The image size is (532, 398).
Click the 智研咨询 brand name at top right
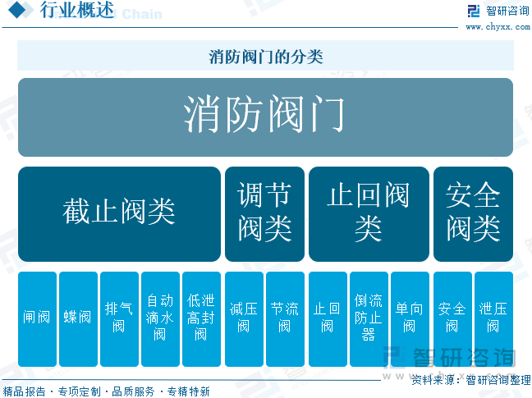tap(507, 11)
